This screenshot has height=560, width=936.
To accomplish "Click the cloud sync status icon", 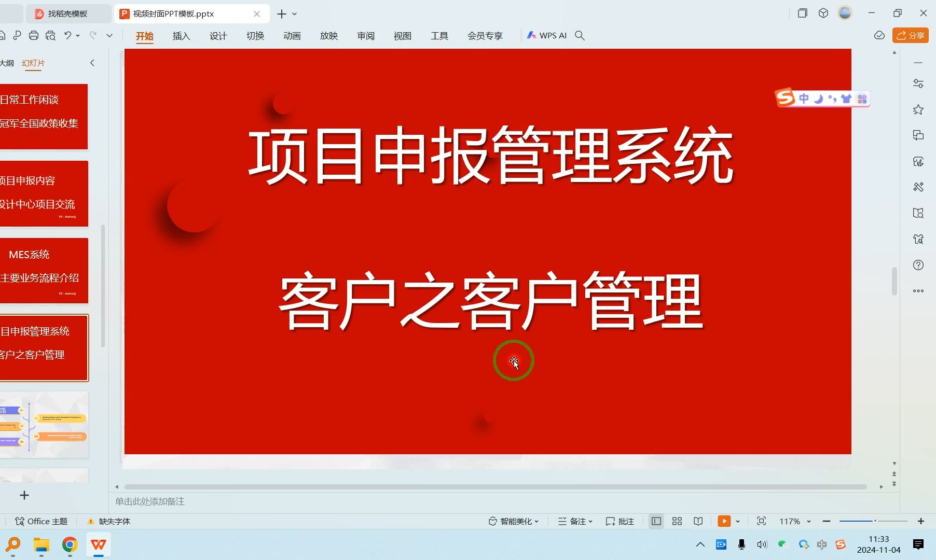I will [x=879, y=35].
